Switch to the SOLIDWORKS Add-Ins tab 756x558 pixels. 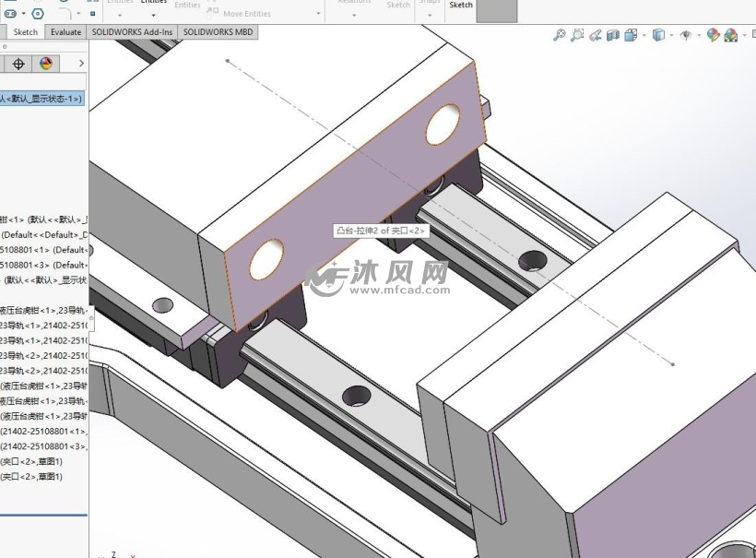tap(133, 31)
